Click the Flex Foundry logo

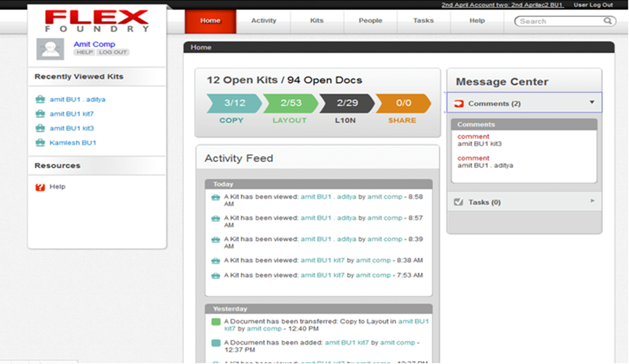(97, 21)
